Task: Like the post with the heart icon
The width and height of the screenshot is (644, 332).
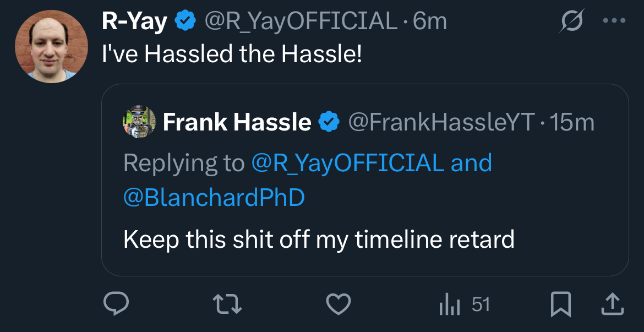Action: tap(338, 304)
